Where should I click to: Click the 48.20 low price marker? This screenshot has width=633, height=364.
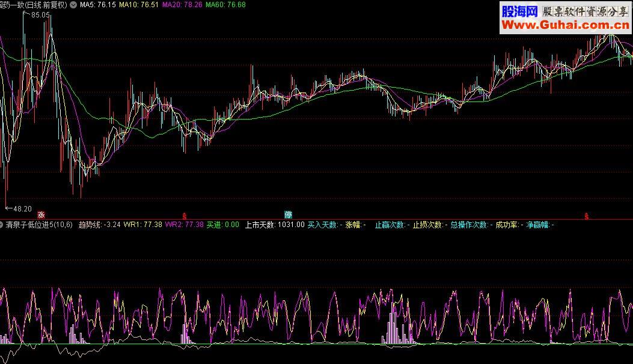(x=22, y=208)
